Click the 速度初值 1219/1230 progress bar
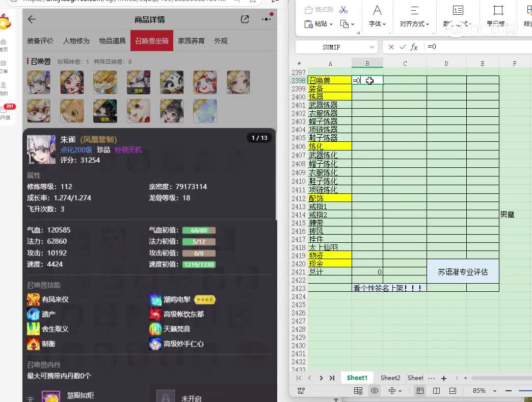The height and width of the screenshot is (402, 532). click(x=199, y=264)
